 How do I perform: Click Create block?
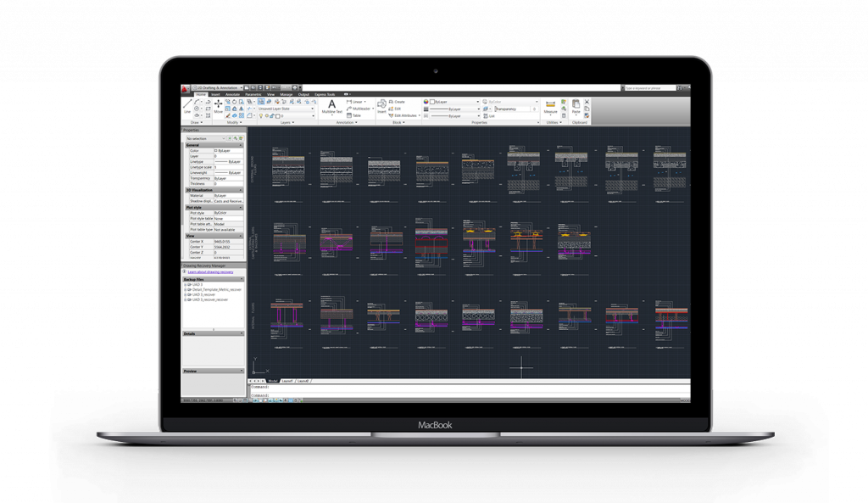(x=397, y=102)
